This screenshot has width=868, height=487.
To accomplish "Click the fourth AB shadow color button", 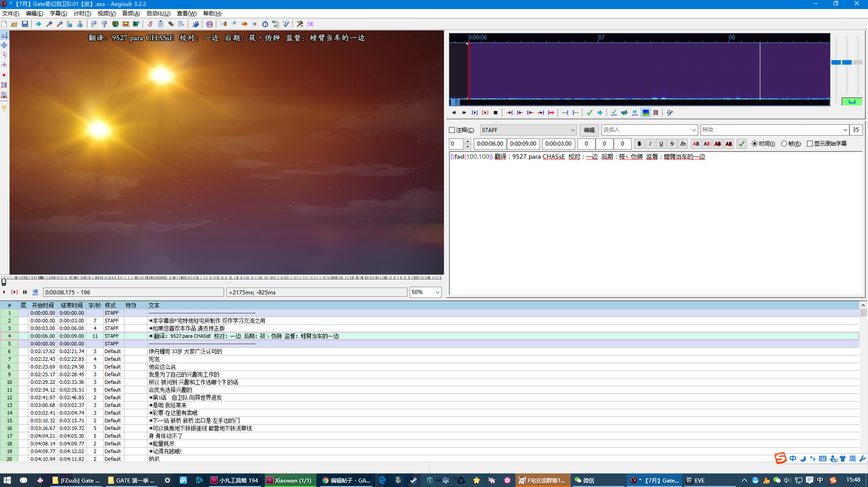I will tap(729, 144).
